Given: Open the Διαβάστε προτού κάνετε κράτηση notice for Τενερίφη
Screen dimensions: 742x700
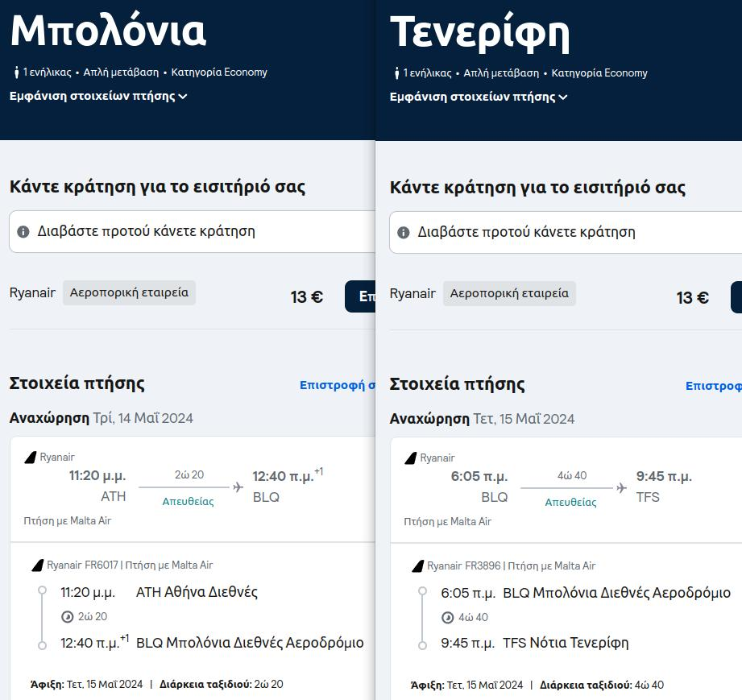Looking at the screenshot, I should click(566, 232).
